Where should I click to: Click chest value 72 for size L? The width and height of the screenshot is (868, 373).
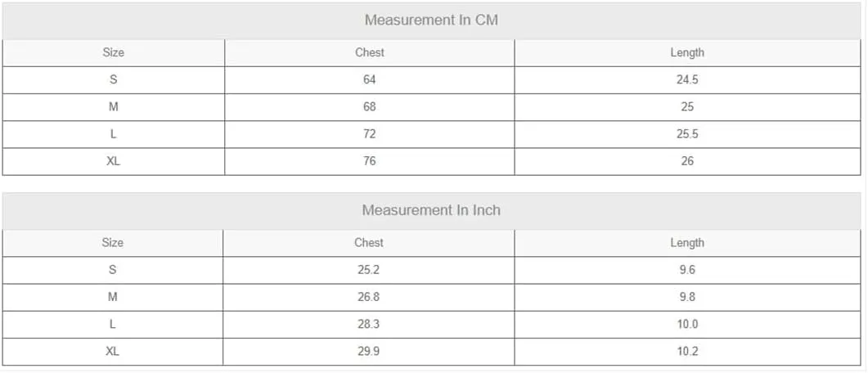(x=369, y=134)
